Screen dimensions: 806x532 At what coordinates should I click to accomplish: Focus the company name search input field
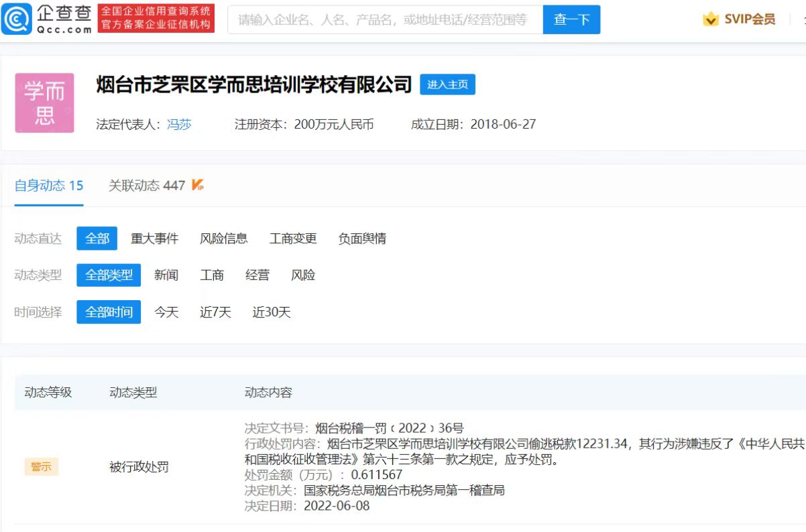[386, 19]
